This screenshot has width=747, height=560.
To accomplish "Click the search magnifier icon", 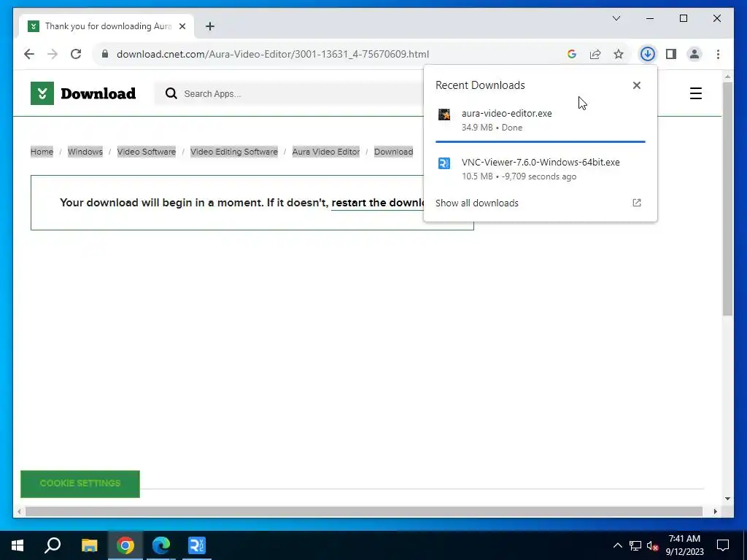I will [171, 93].
